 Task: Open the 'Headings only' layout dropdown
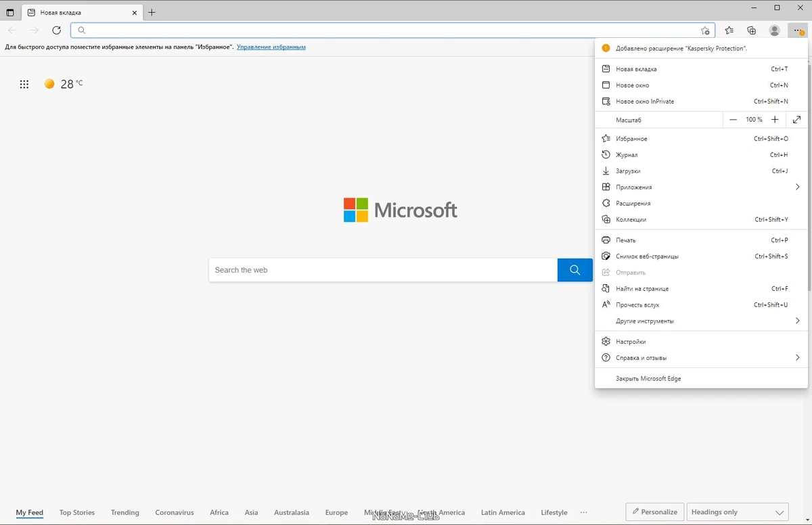pyautogui.click(x=738, y=512)
